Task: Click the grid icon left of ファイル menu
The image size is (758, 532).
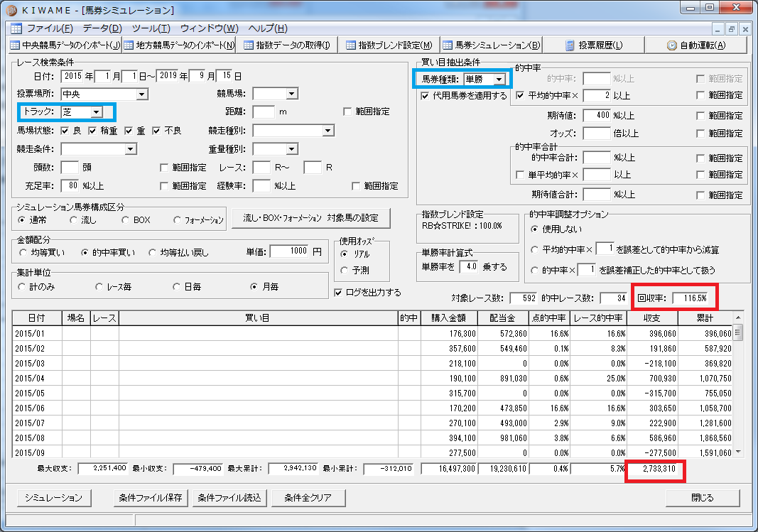Action: tap(16, 28)
